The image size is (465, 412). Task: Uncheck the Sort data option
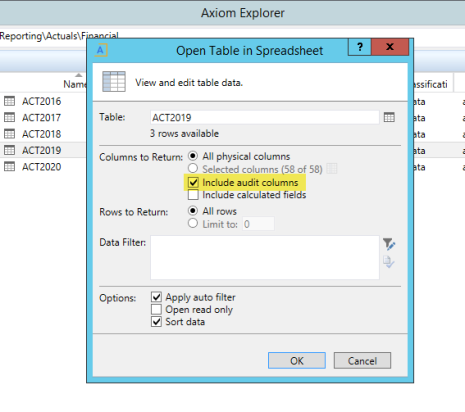[156, 322]
